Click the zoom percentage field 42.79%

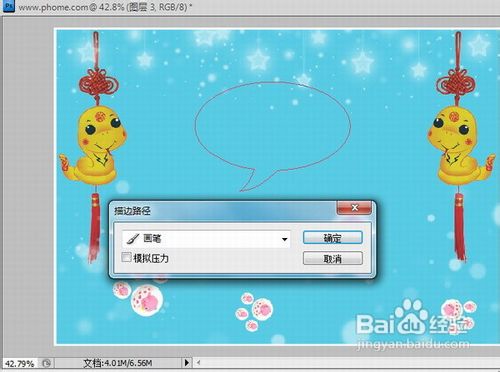point(20,363)
